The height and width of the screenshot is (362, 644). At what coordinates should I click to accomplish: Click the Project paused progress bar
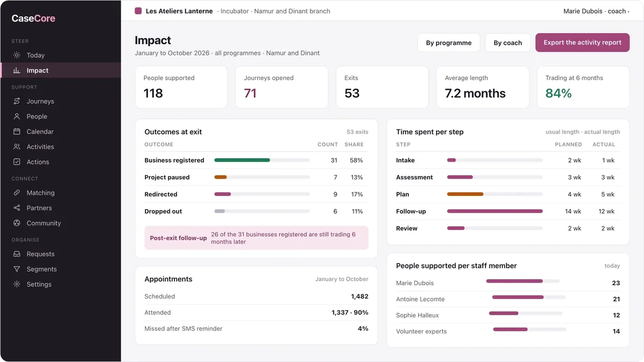pos(262,177)
